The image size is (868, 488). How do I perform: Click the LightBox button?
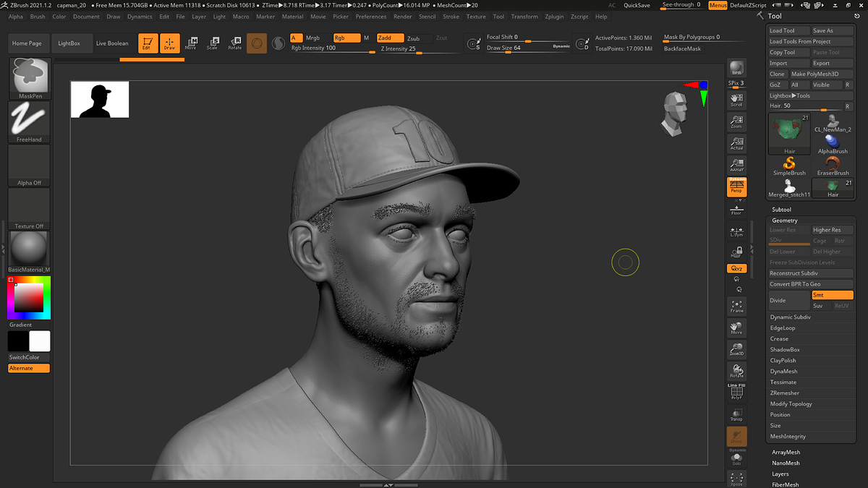click(x=69, y=43)
